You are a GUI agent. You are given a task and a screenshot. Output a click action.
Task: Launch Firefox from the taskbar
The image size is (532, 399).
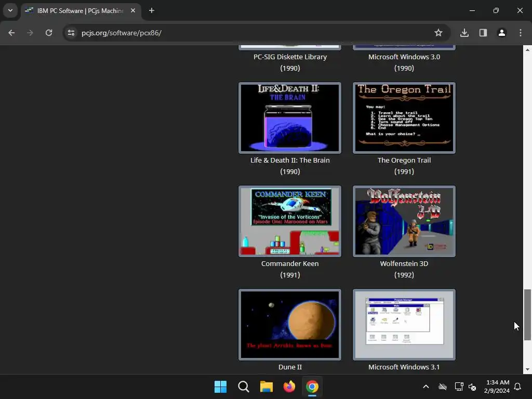[x=289, y=387]
